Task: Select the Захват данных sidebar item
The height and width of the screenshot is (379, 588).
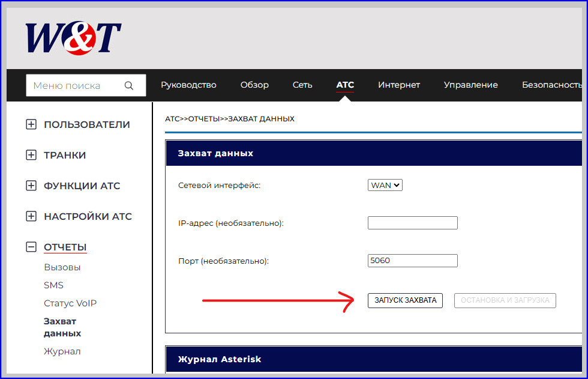Action: click(62, 327)
